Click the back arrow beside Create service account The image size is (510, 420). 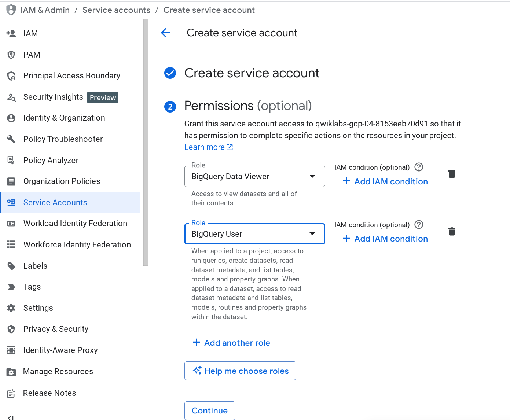(x=166, y=33)
